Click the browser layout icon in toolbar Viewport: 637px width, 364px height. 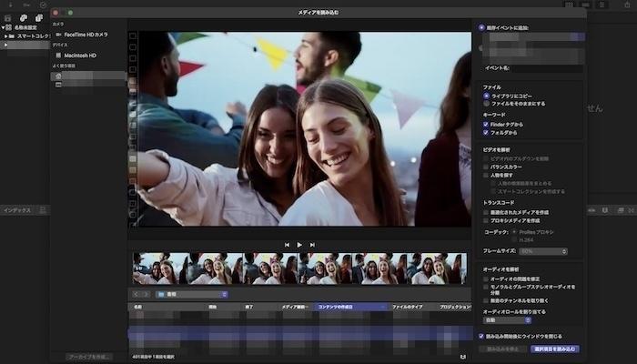[570, 5]
